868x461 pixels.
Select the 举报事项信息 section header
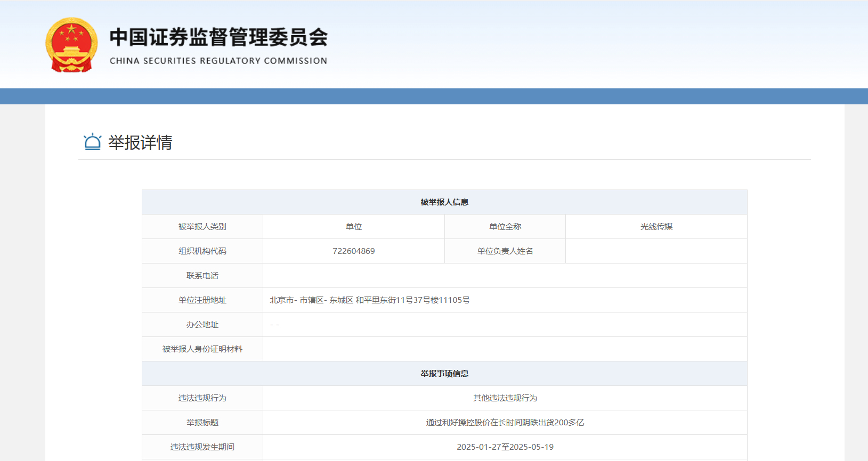point(444,374)
